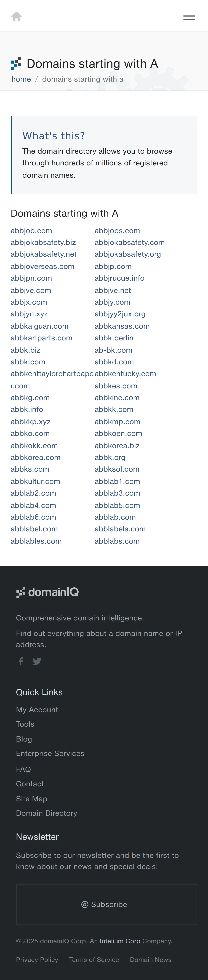Open Domain Directory footer link
This screenshot has height=980, width=208.
[x=46, y=813]
